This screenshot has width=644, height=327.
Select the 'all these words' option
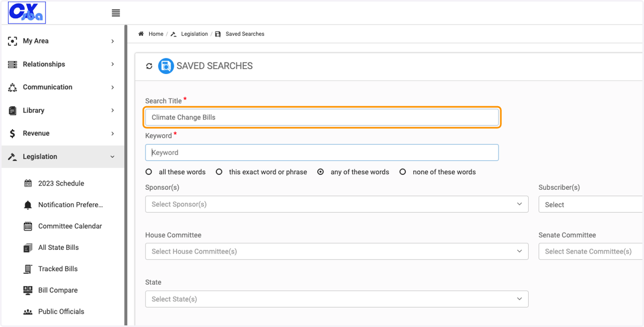[149, 172]
